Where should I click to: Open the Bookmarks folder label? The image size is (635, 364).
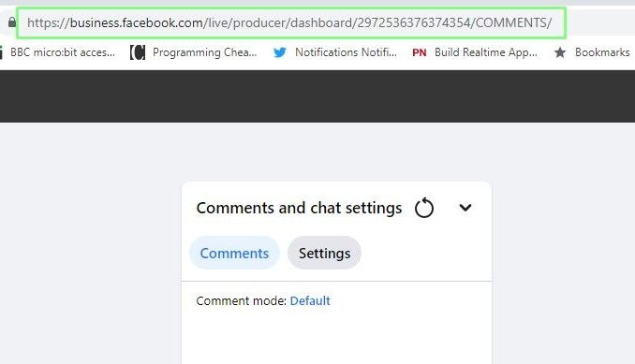point(602,52)
